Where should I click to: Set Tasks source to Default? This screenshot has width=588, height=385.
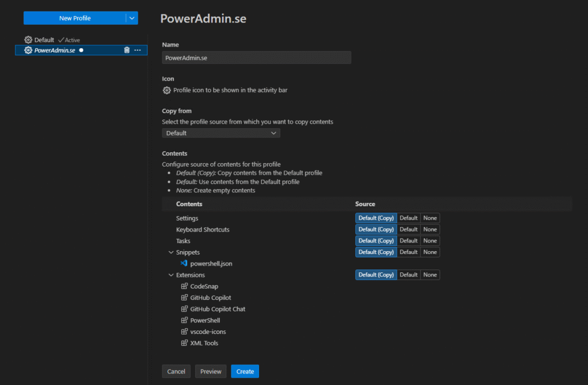408,241
